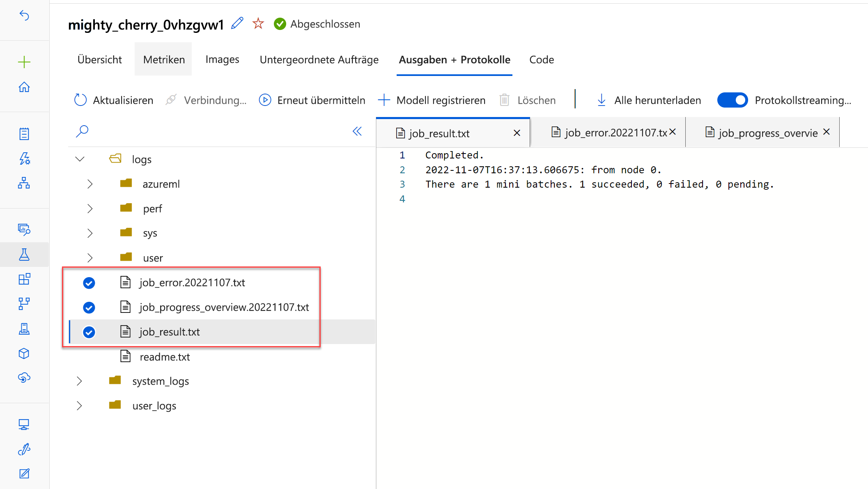Screen dimensions: 868x489
Task: Switch to the Metriken tab
Action: (164, 60)
